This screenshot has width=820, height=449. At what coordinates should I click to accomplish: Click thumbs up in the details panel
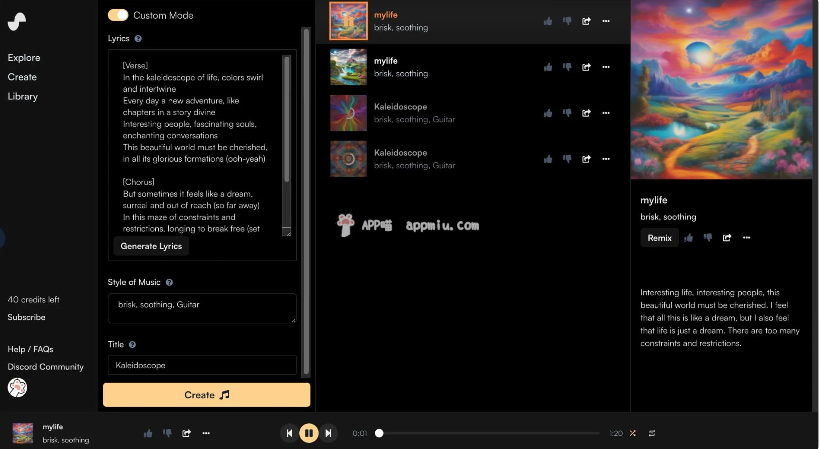click(689, 238)
